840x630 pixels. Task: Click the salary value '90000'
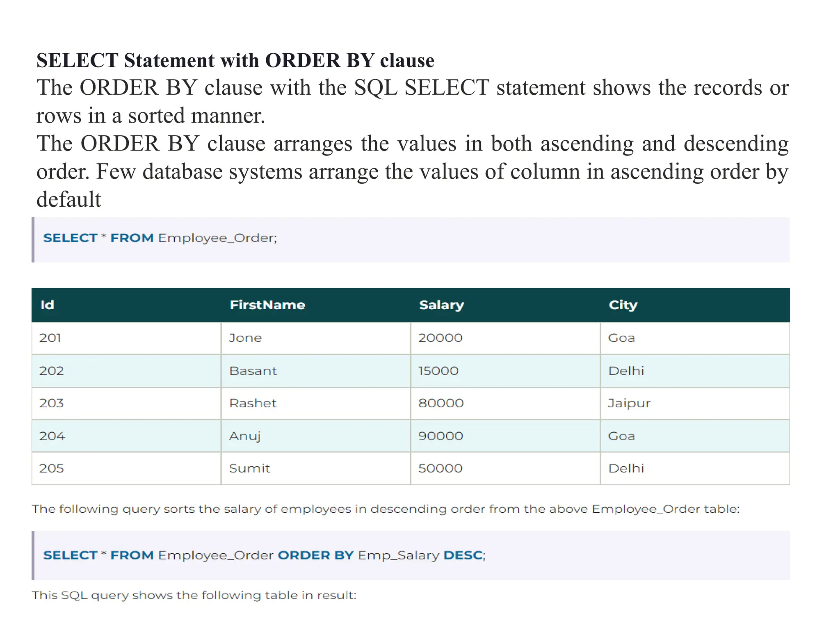(441, 436)
